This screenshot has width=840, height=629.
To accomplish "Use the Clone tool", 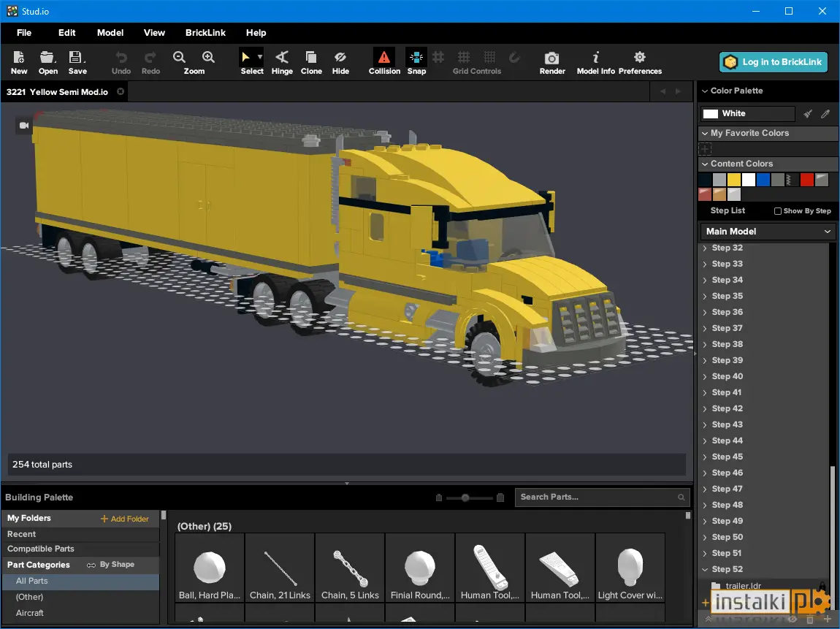I will point(311,62).
